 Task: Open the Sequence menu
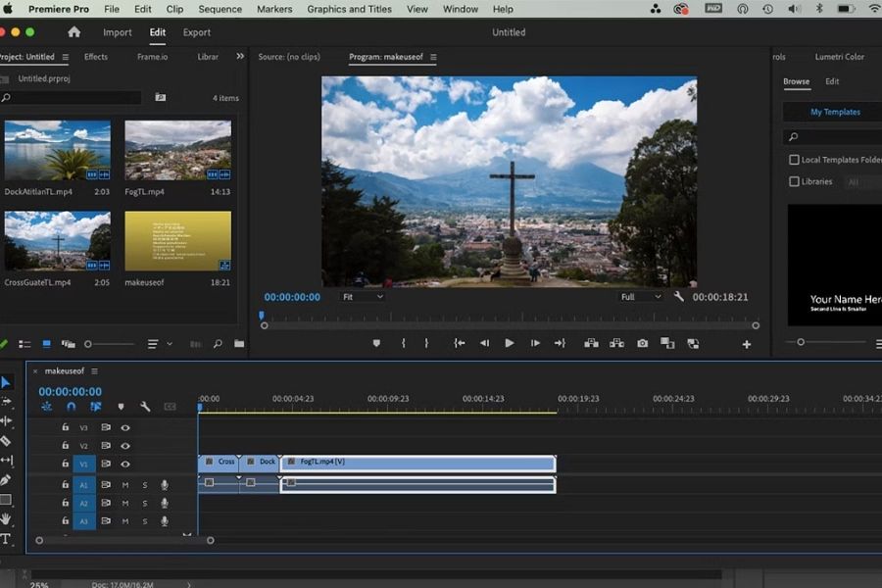[220, 9]
